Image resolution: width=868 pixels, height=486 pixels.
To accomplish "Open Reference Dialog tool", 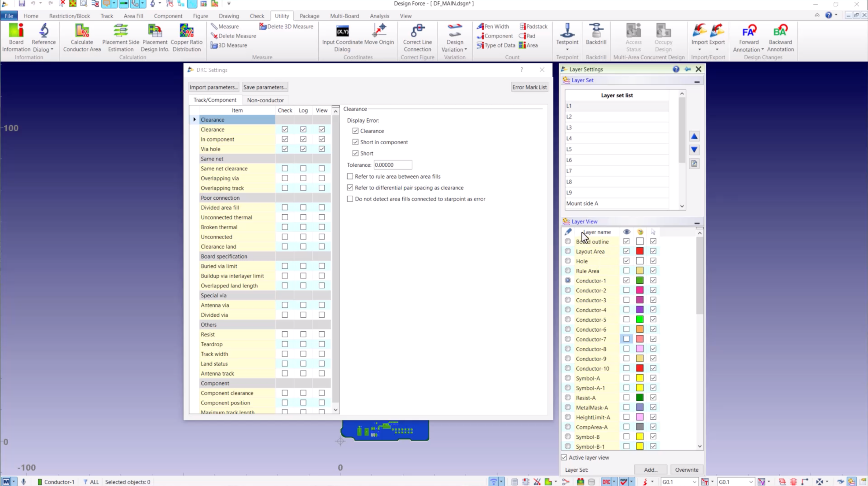I will (x=44, y=38).
